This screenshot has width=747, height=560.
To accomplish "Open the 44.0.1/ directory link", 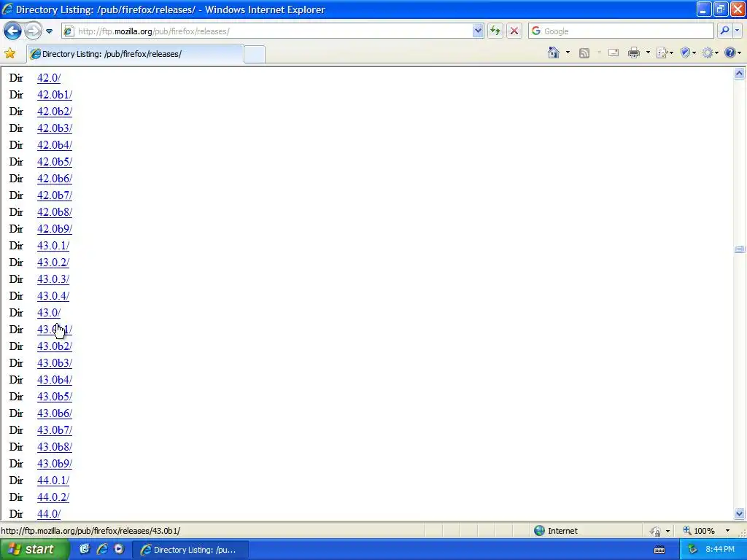I will (x=53, y=481).
